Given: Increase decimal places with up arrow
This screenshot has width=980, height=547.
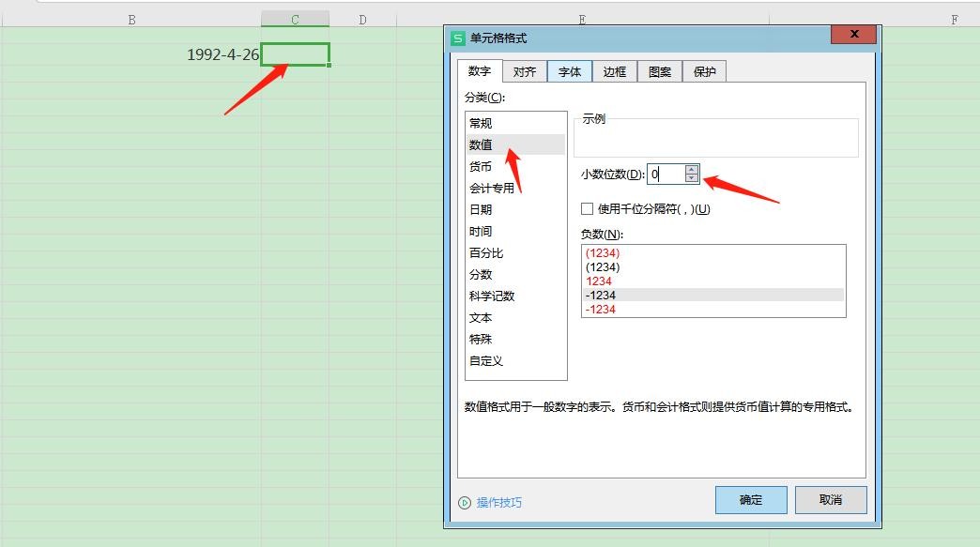Looking at the screenshot, I should (x=692, y=170).
